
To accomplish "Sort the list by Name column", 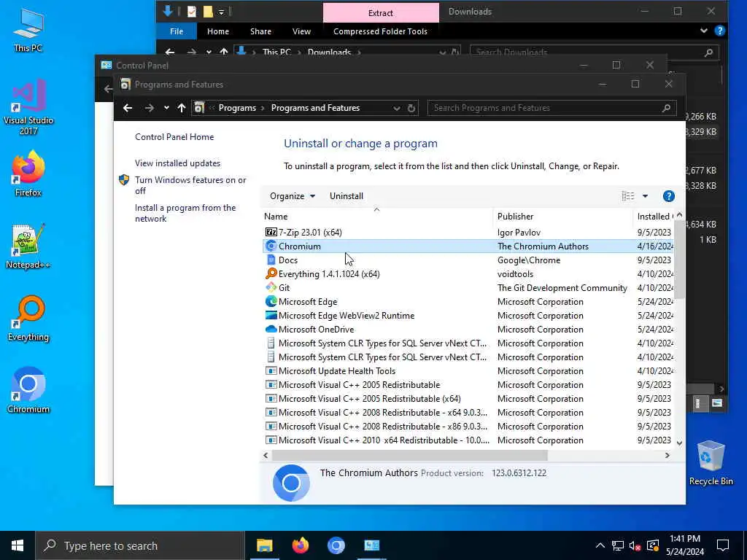I will 377,217.
